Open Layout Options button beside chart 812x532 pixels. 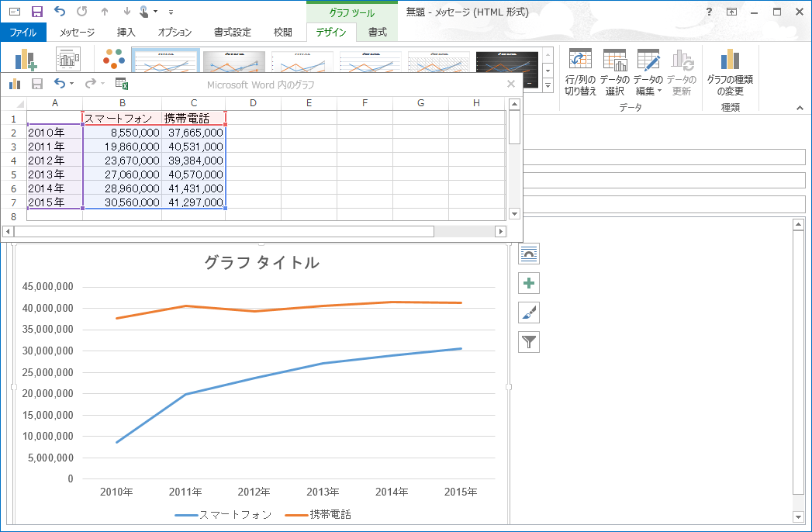(x=529, y=254)
